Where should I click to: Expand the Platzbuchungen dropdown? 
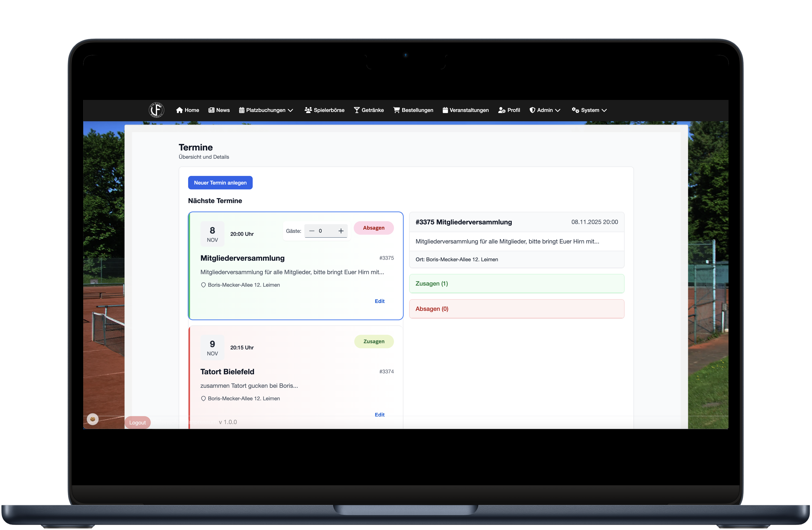(x=291, y=110)
